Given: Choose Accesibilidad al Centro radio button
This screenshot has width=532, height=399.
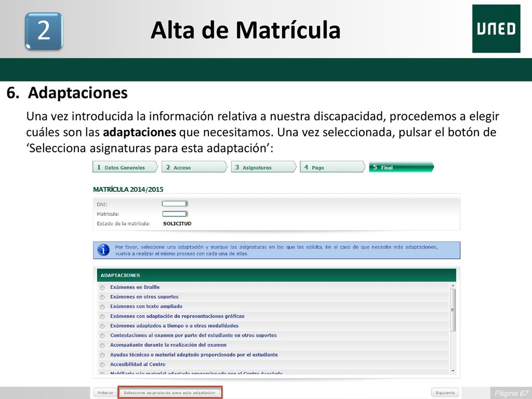Looking at the screenshot, I should click(102, 365).
